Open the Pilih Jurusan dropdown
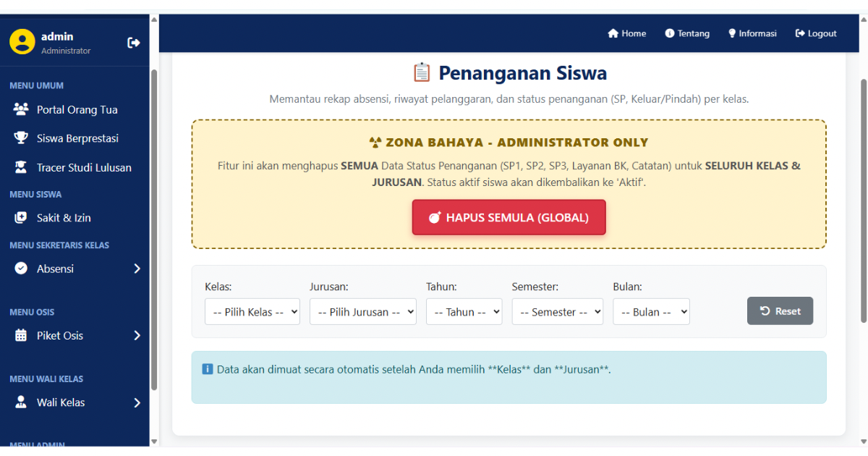 (362, 311)
